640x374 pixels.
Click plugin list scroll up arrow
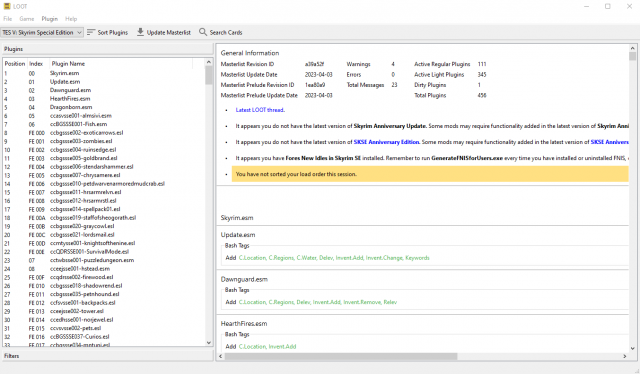[x=209, y=62]
